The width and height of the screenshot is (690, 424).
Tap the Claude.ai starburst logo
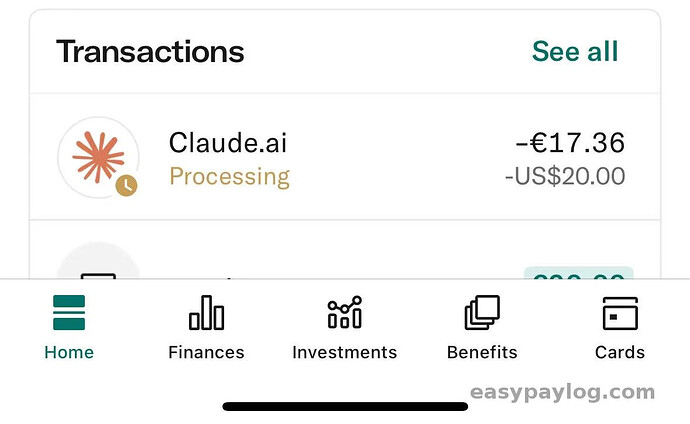click(x=98, y=157)
